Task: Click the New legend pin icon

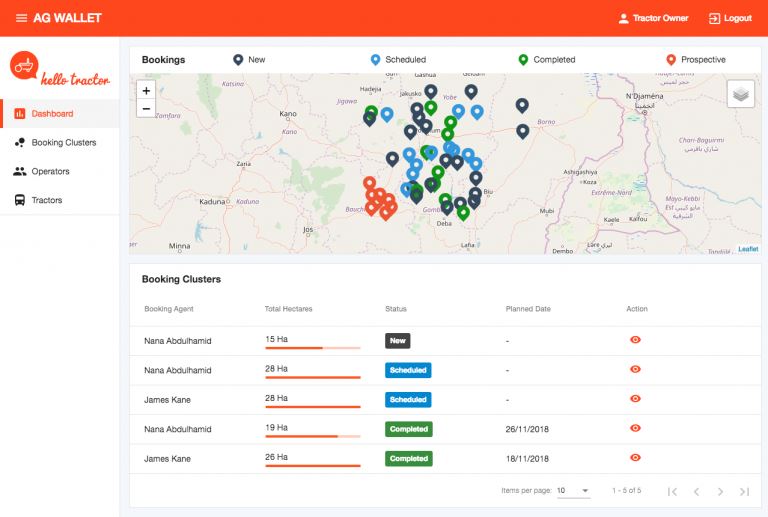Action: pyautogui.click(x=238, y=60)
